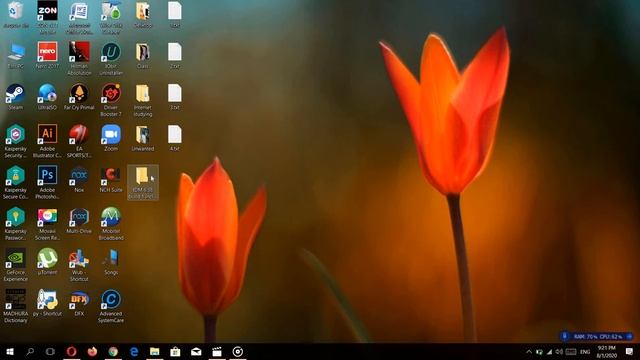
Task: Select the Steam desktop shortcut
Action: [x=16, y=97]
